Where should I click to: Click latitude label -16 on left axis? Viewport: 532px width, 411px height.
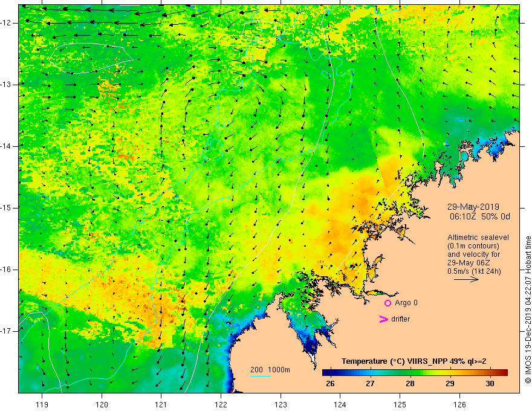pyautogui.click(x=6, y=270)
